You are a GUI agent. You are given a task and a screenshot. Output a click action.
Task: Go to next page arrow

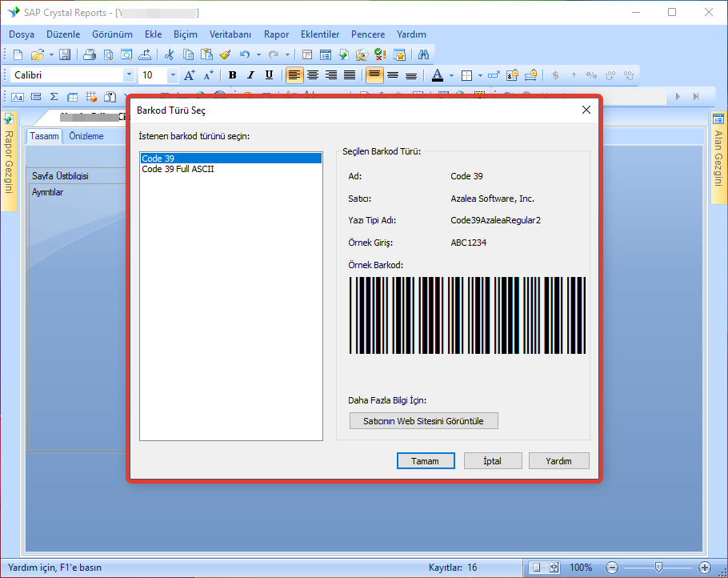pos(678,97)
